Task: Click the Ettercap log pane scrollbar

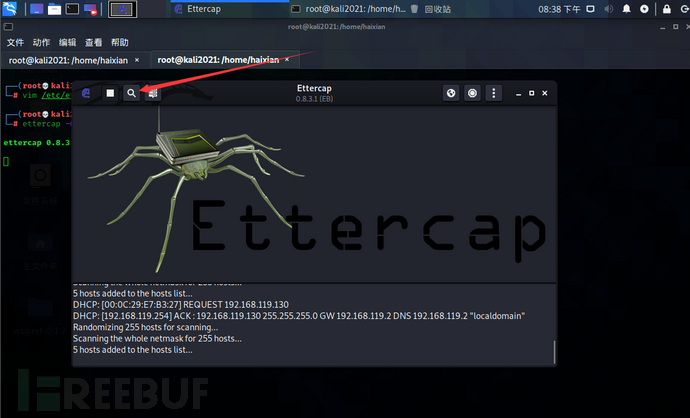Action: pyautogui.click(x=554, y=352)
